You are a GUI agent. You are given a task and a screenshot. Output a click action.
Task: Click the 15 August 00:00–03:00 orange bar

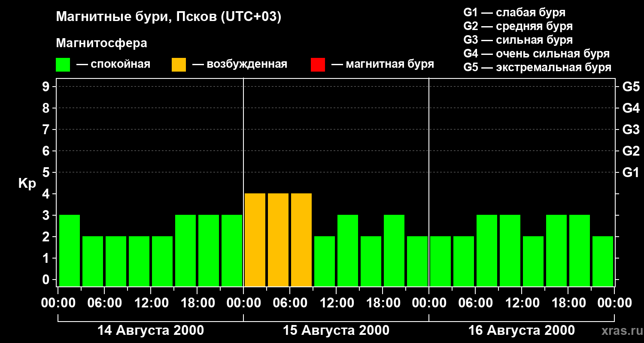click(x=255, y=240)
